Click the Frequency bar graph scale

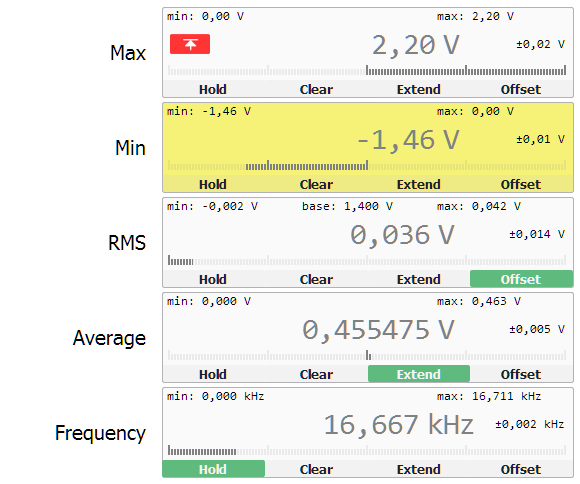click(x=367, y=450)
